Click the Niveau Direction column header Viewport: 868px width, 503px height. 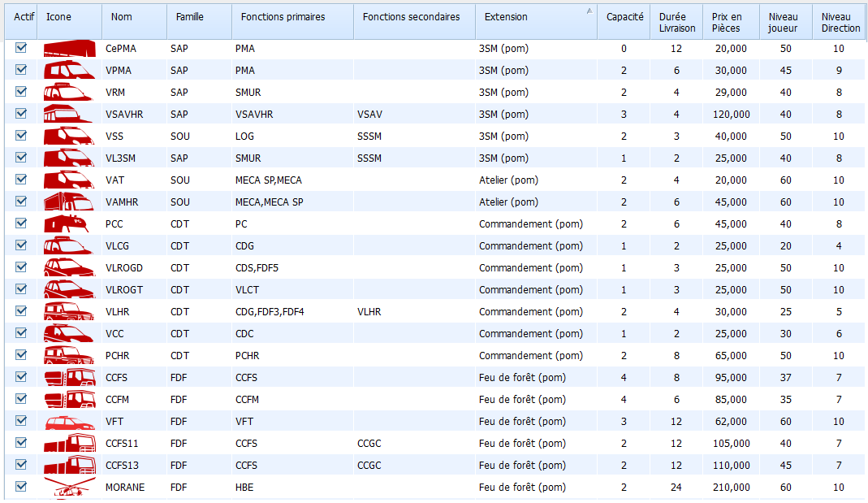(x=840, y=22)
